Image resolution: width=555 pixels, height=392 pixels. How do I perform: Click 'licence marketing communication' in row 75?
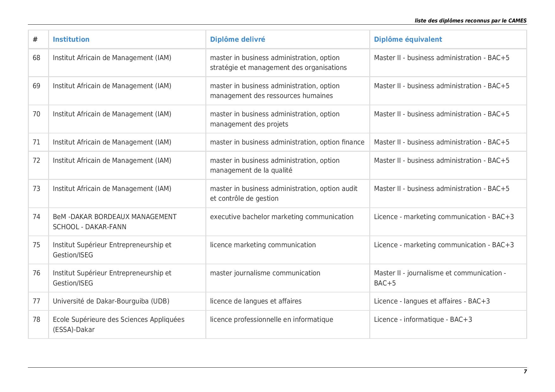pos(263,245)
